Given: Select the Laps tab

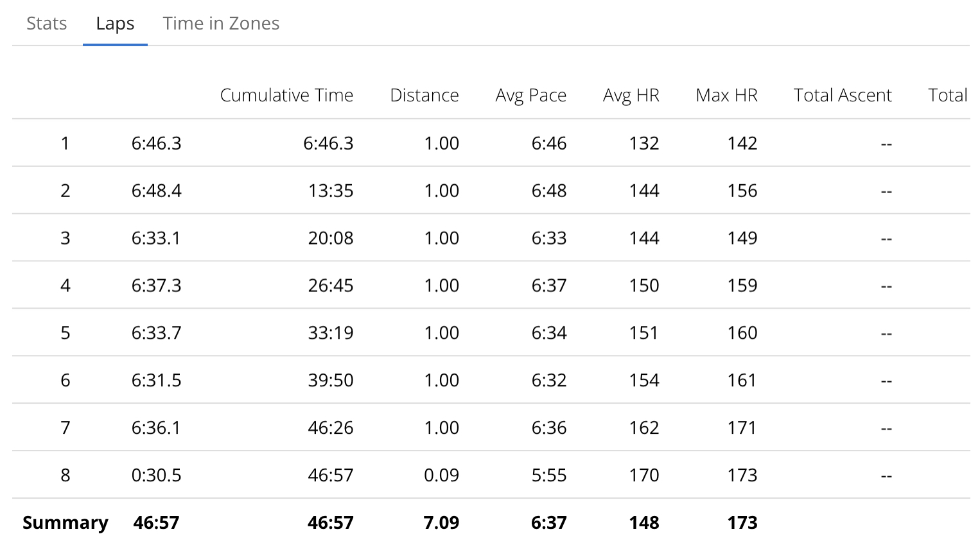Looking at the screenshot, I should [115, 24].
